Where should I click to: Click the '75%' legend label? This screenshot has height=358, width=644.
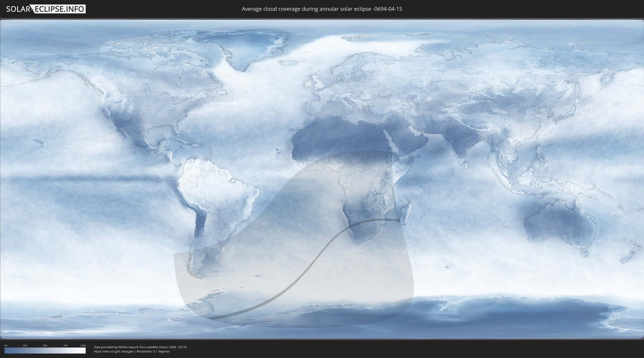pyautogui.click(x=65, y=345)
